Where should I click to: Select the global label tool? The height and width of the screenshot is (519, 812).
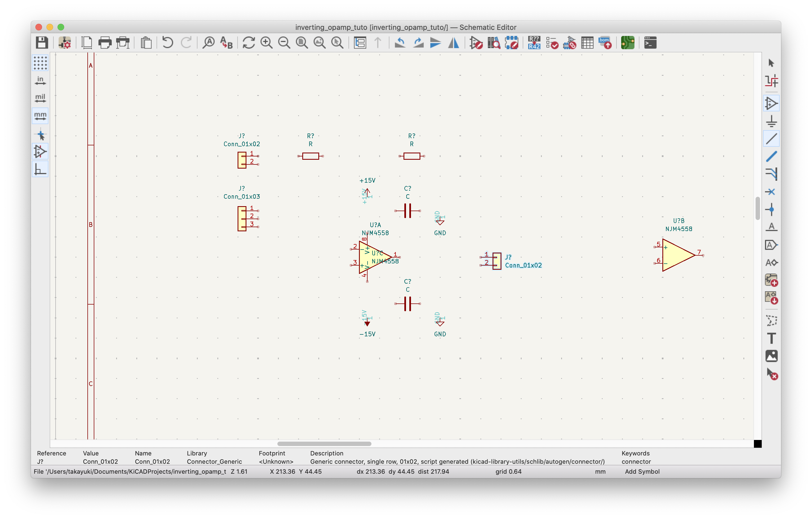tap(771, 245)
